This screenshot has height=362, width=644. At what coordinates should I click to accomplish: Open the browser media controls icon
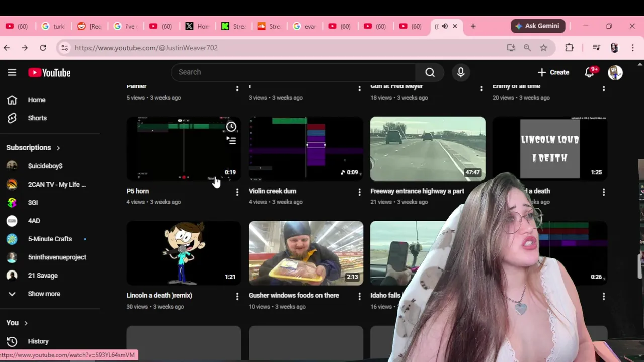(x=596, y=48)
